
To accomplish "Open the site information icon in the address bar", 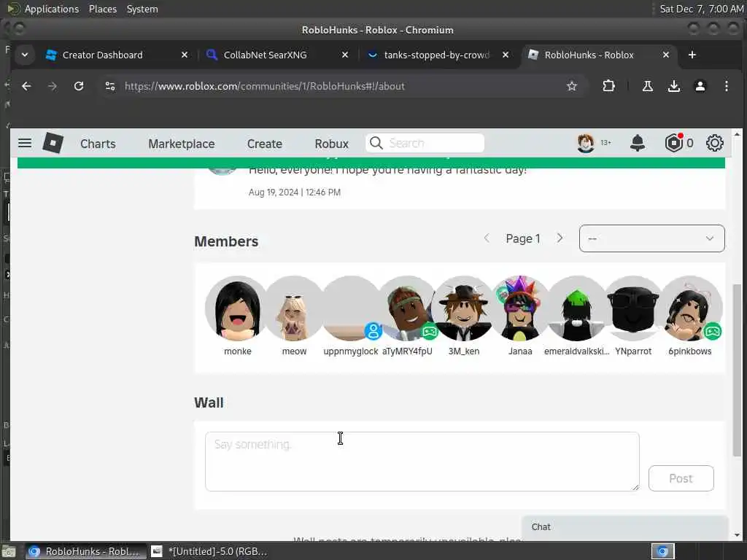I will [110, 86].
